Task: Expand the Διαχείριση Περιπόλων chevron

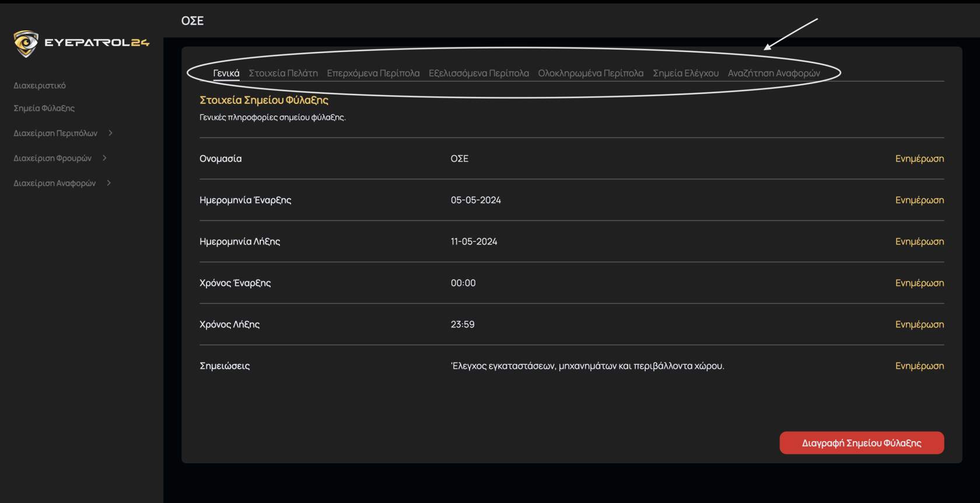Action: 110,133
